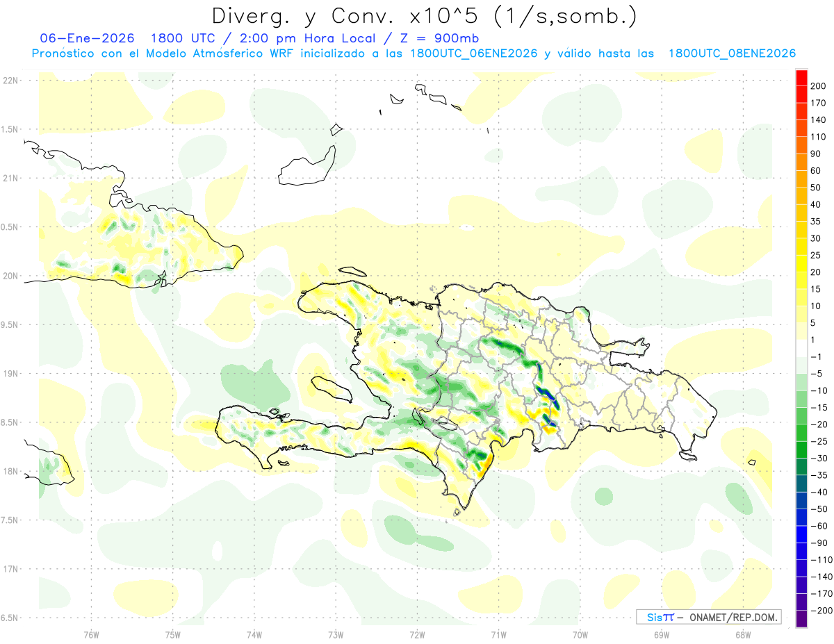Viewport: 834px width, 644px height.
Task: Click the 'Z = 900mb' level label
Action: coord(439,38)
